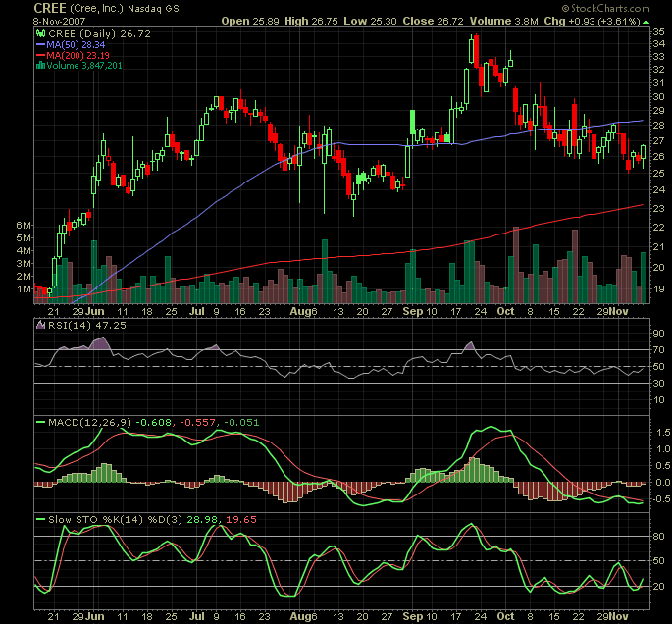Click the Jul label on the price panel's date axis
Viewport: 672px width, 624px height.
pos(197,311)
